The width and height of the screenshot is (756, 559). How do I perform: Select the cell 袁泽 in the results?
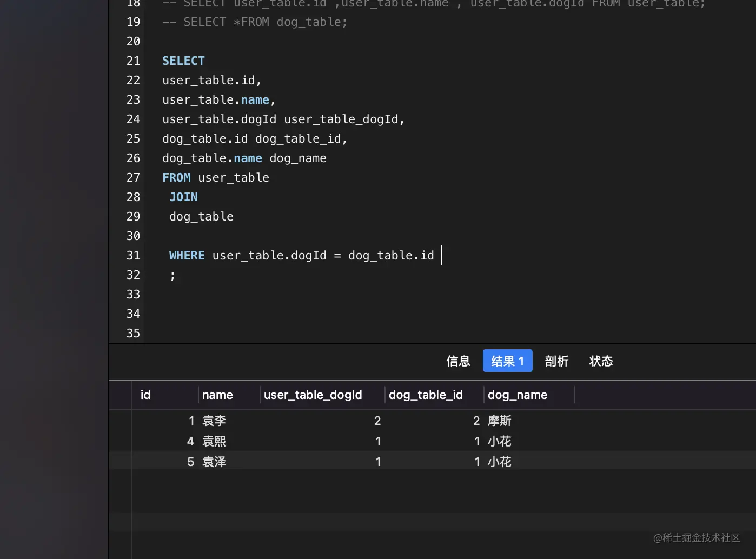(x=214, y=462)
